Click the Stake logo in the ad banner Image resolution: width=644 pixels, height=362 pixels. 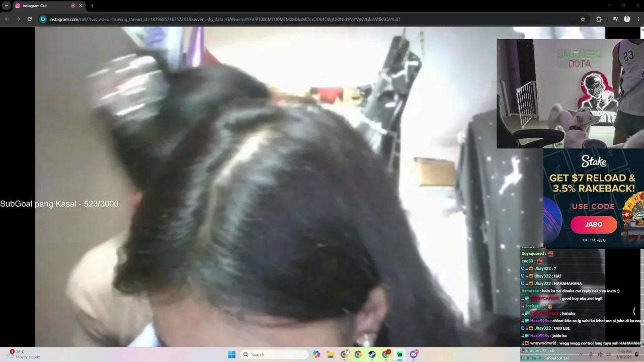pos(594,161)
